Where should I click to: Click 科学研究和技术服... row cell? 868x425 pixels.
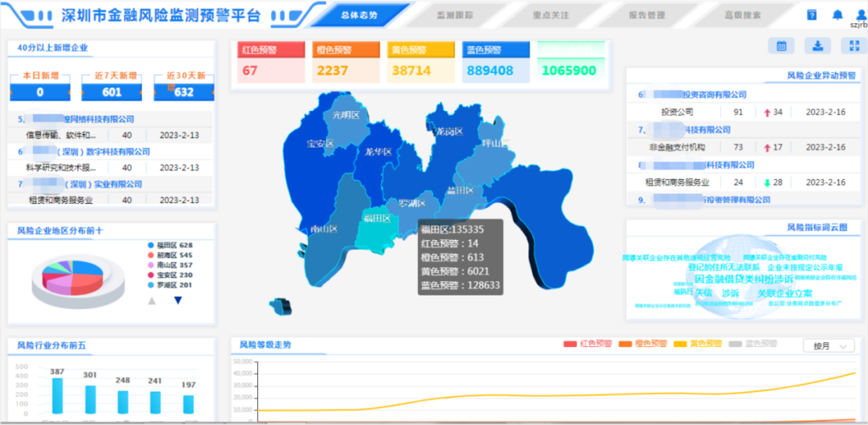[x=61, y=168]
